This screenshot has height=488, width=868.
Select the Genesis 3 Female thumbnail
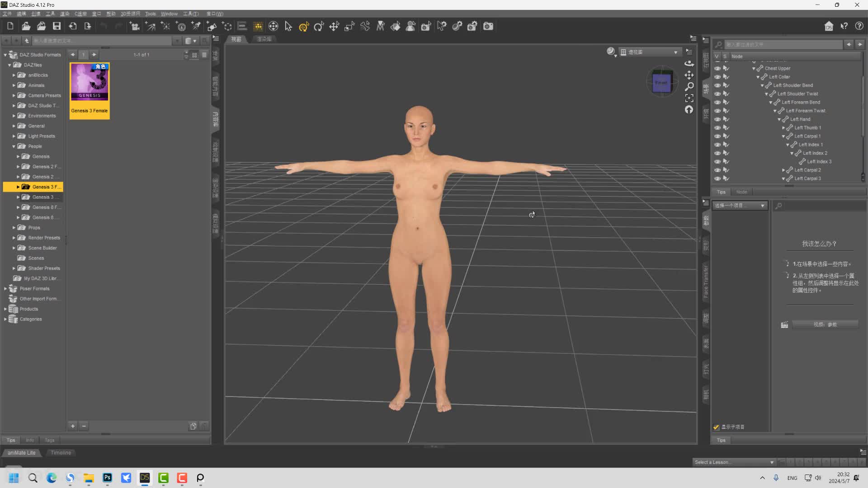(90, 90)
